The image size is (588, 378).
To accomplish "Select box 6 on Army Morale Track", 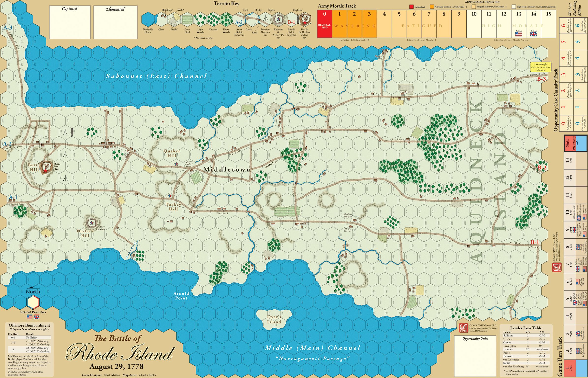I will point(414,24).
